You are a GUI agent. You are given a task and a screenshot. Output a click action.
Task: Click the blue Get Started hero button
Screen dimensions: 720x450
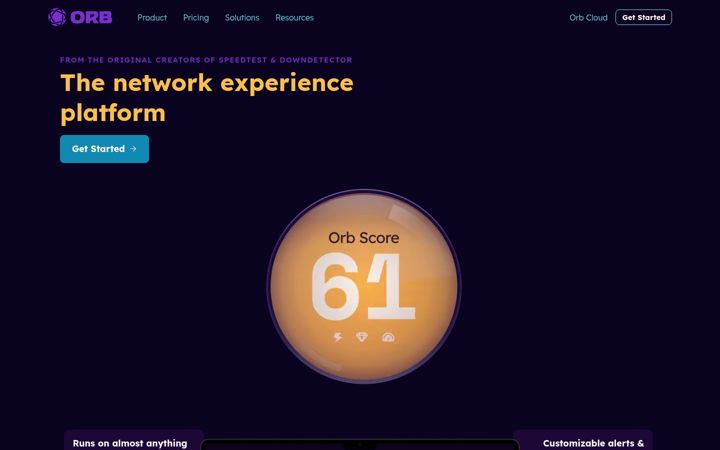pyautogui.click(x=104, y=149)
